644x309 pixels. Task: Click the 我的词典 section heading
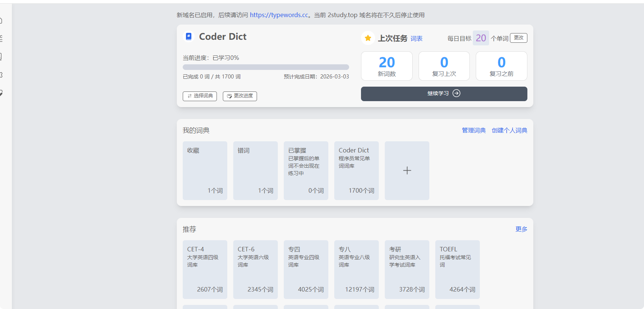pos(196,131)
